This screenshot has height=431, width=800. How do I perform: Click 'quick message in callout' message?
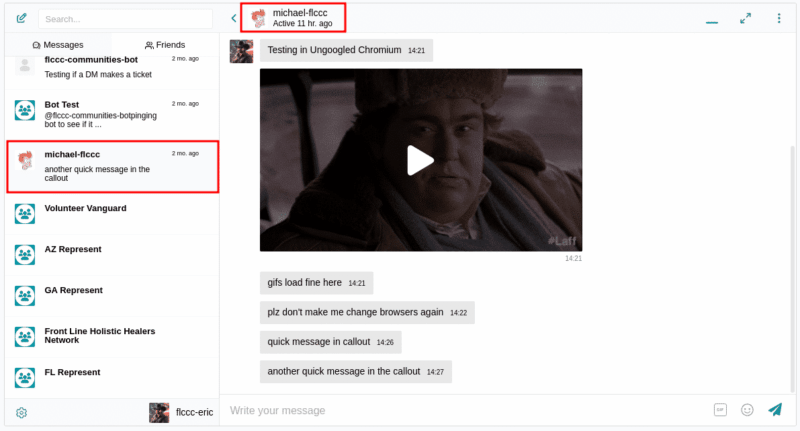coord(330,342)
